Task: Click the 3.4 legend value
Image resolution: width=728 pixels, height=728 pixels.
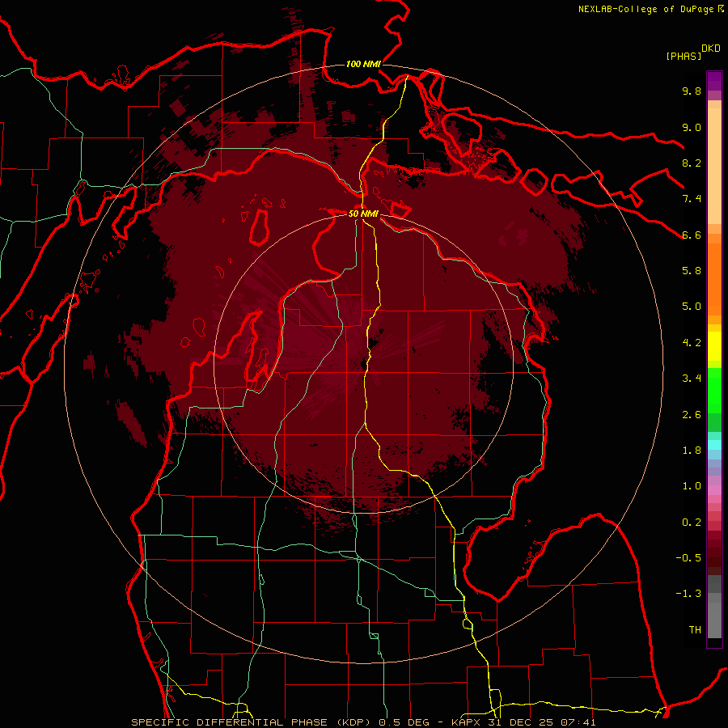Action: [x=692, y=378]
